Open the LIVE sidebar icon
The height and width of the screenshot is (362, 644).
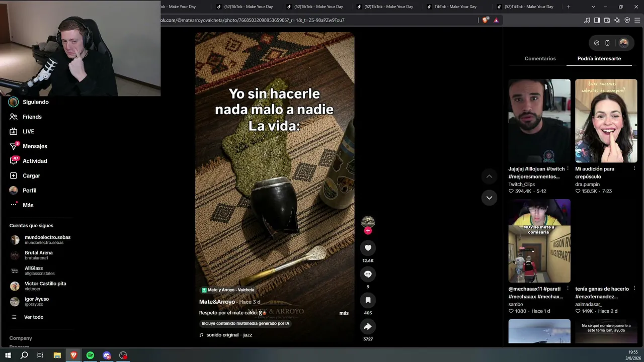pos(14,131)
